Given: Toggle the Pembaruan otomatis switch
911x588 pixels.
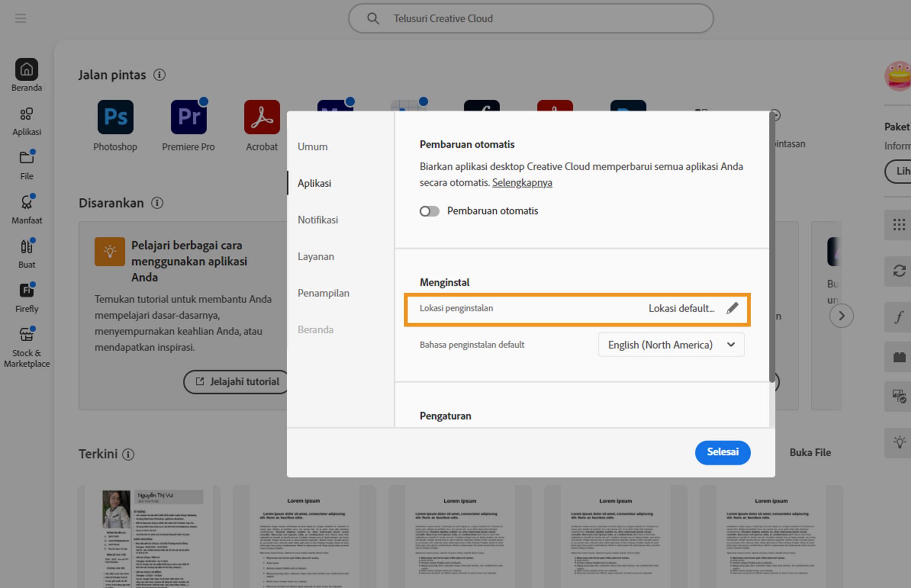Looking at the screenshot, I should pyautogui.click(x=429, y=211).
